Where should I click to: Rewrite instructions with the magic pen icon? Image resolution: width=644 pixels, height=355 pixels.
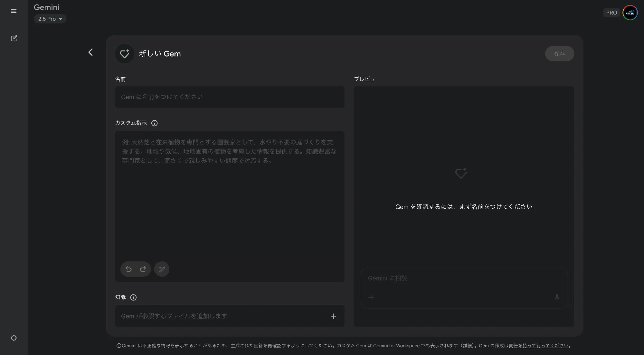[x=162, y=269]
